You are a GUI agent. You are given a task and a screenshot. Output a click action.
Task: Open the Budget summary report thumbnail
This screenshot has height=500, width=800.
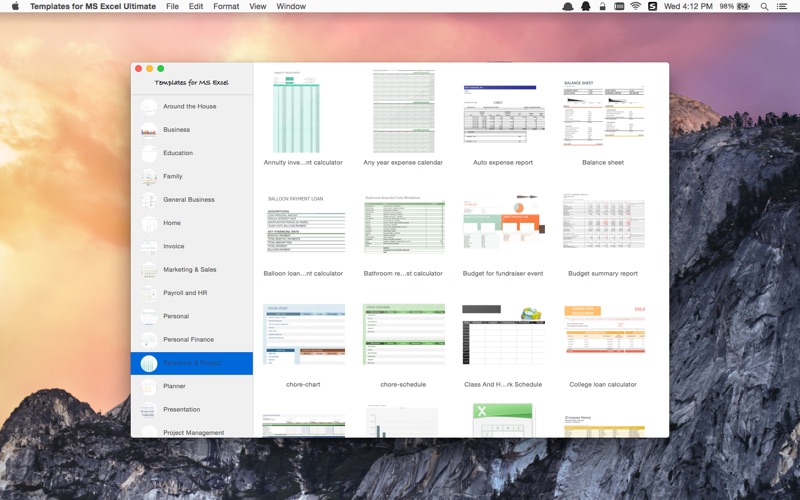604,221
